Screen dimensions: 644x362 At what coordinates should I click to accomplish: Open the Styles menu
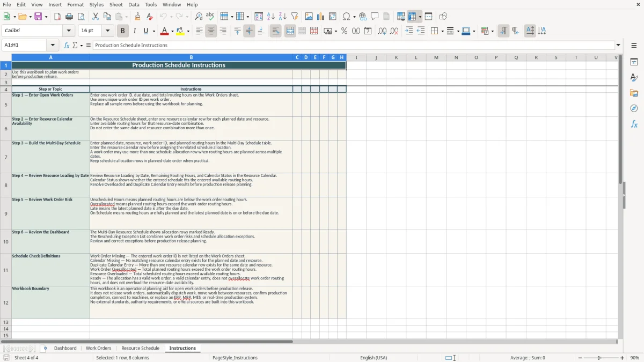click(x=97, y=4)
